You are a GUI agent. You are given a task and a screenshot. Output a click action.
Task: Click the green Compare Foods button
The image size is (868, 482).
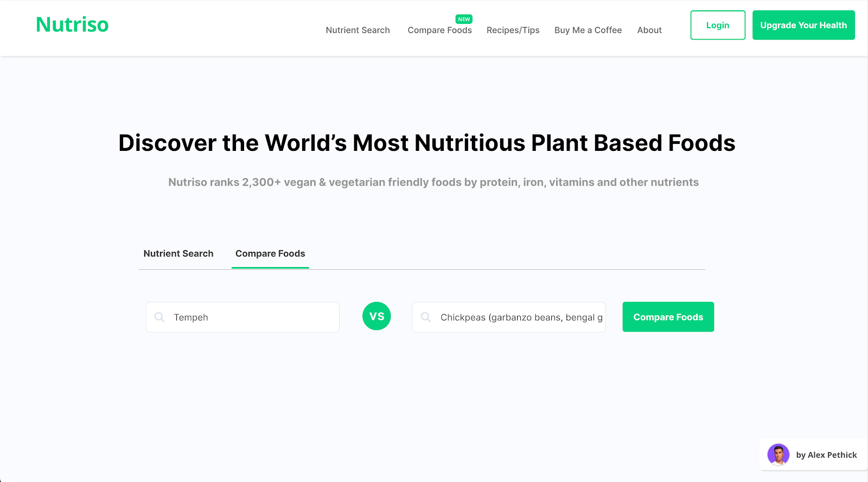(668, 317)
